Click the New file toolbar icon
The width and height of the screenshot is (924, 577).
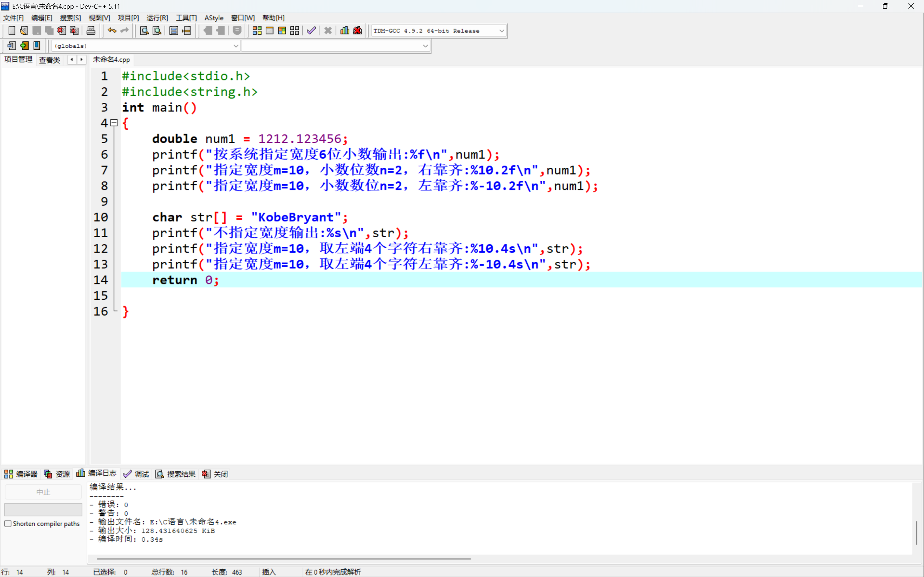(x=12, y=31)
